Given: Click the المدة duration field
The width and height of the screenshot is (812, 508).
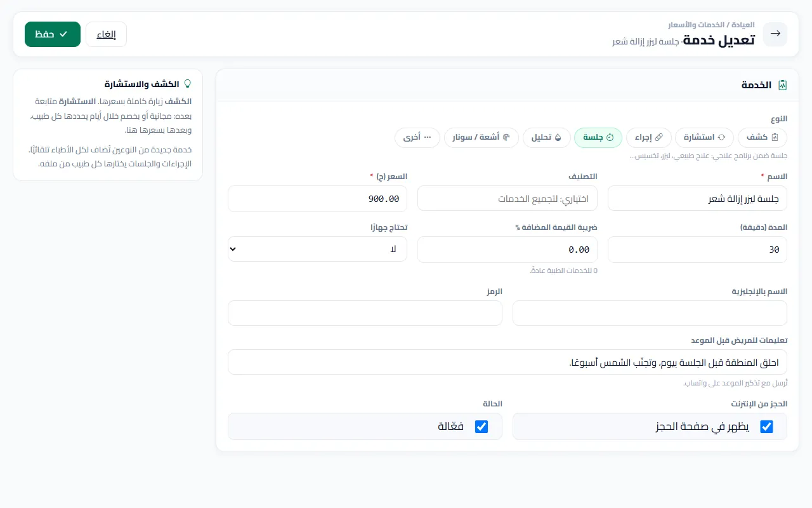Looking at the screenshot, I should (x=697, y=250).
